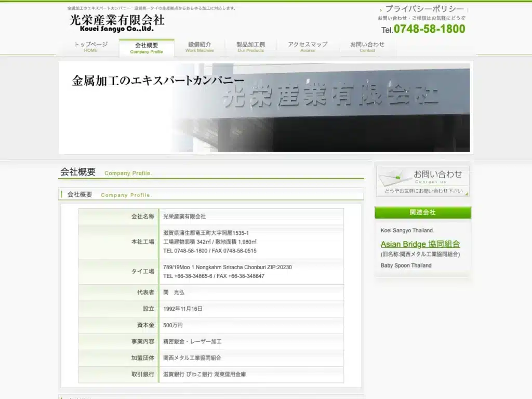This screenshot has height=399, width=532.
Task: Click the 本社工場 row label
Action: click(143, 242)
